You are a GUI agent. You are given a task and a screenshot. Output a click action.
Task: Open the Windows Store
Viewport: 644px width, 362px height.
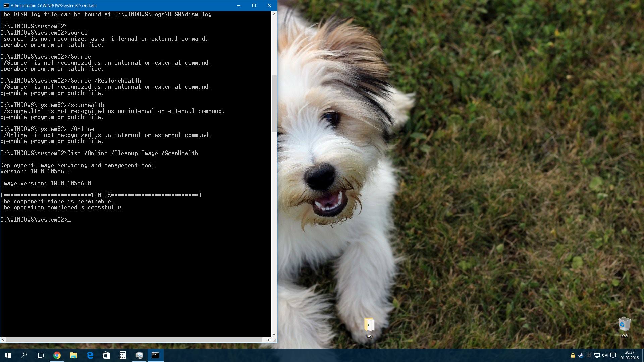click(x=106, y=355)
